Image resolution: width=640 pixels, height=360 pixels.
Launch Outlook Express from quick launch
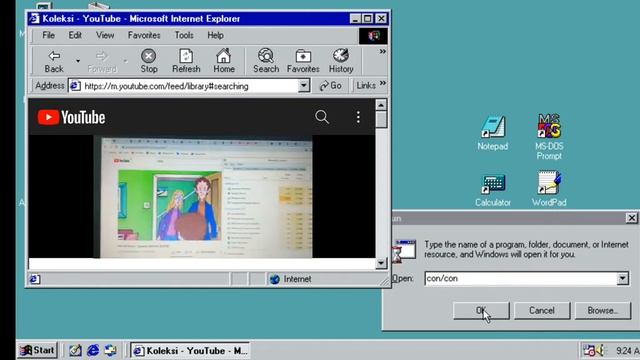[110, 350]
